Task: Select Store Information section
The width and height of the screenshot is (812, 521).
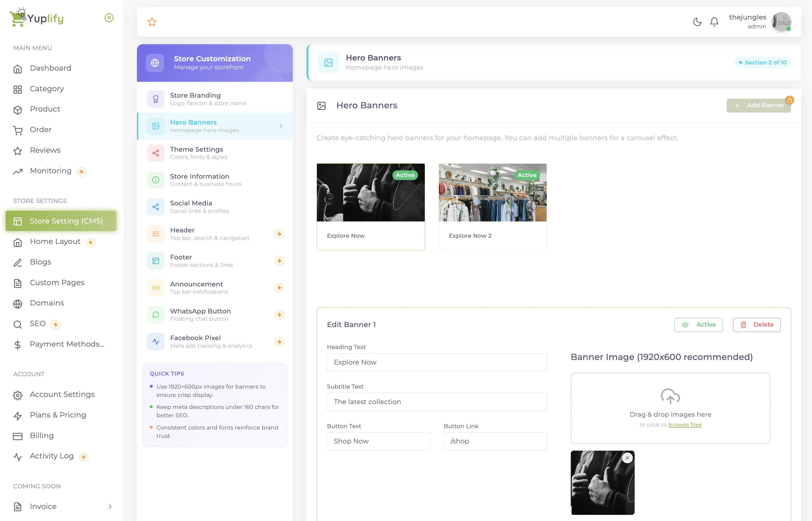Action: [215, 180]
